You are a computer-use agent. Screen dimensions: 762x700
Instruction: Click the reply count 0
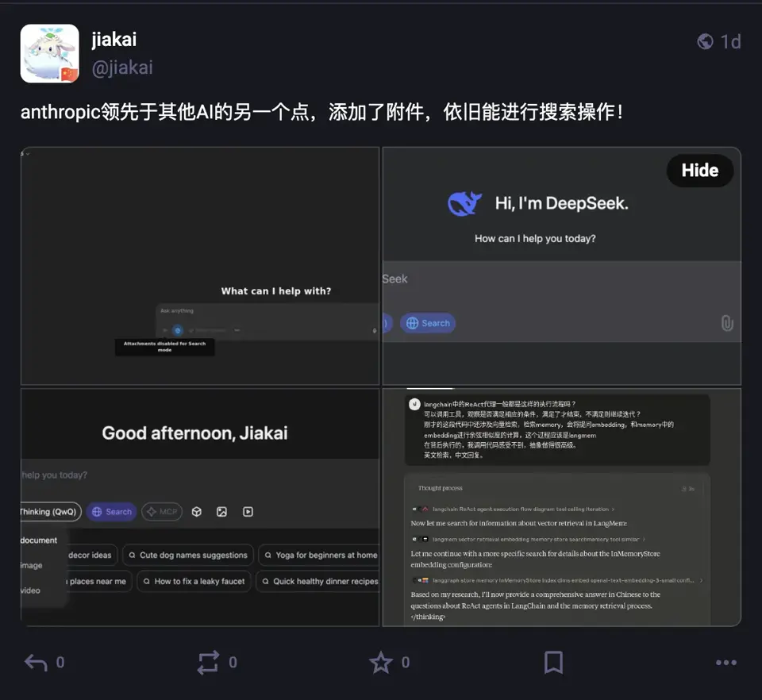click(x=60, y=663)
